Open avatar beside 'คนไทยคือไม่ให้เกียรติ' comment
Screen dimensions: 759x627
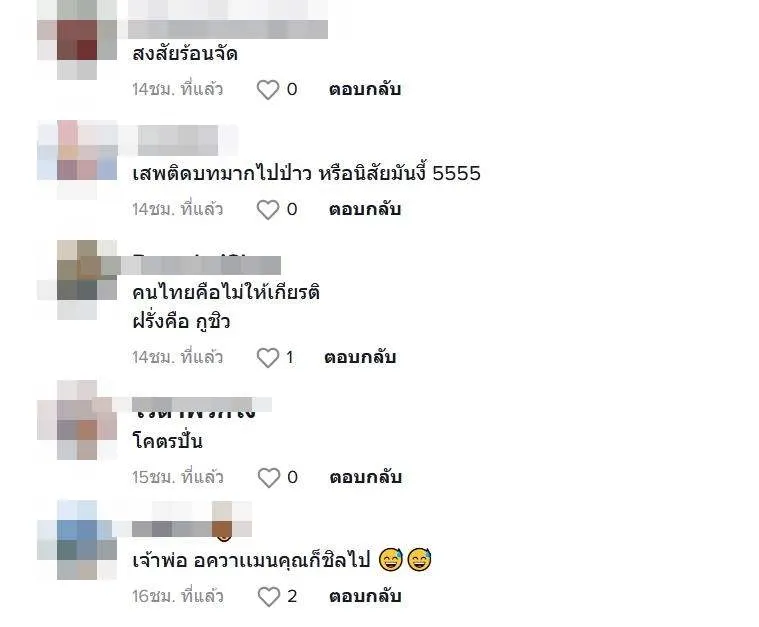[x=77, y=279]
